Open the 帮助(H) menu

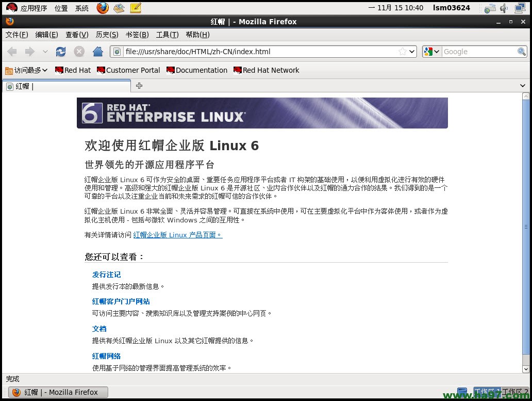(197, 35)
